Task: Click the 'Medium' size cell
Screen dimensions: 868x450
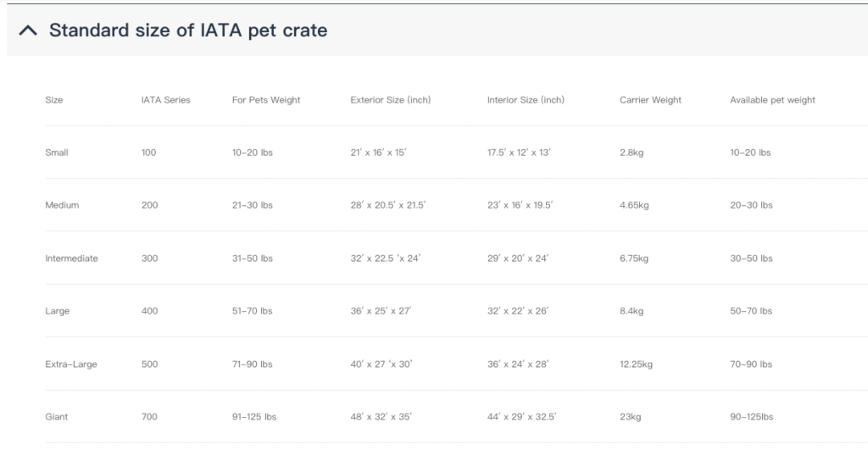Action: click(62, 205)
